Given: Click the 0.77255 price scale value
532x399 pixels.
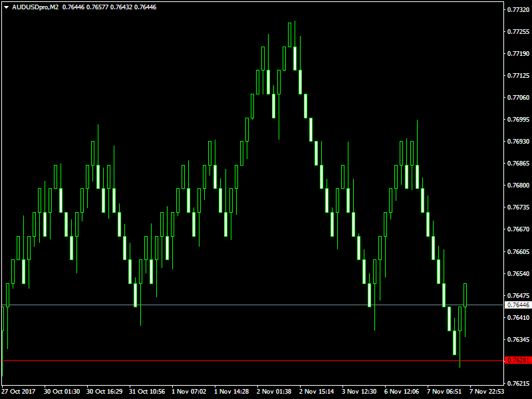Looking at the screenshot, I should (518, 32).
